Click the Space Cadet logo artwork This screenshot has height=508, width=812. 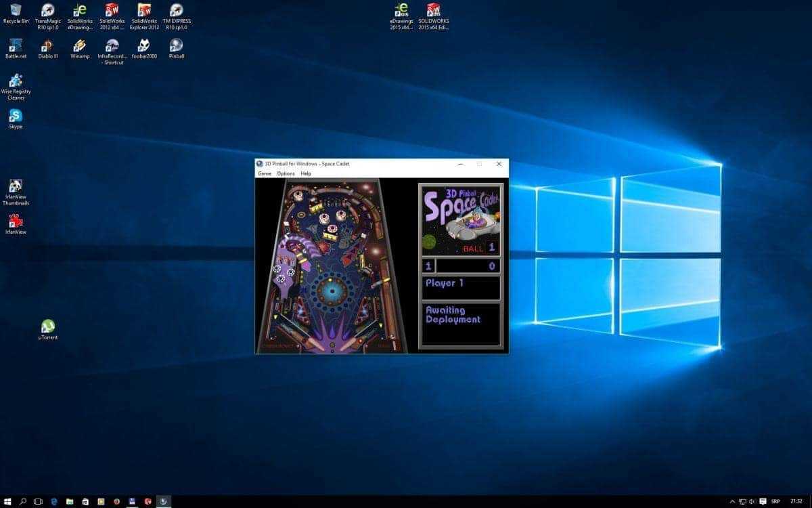coord(461,219)
